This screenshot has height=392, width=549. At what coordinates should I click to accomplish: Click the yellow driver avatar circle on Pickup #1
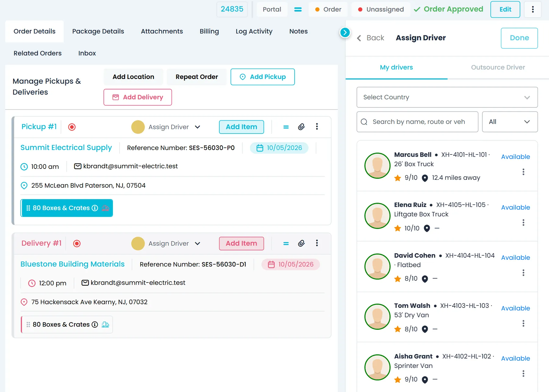click(x=138, y=127)
